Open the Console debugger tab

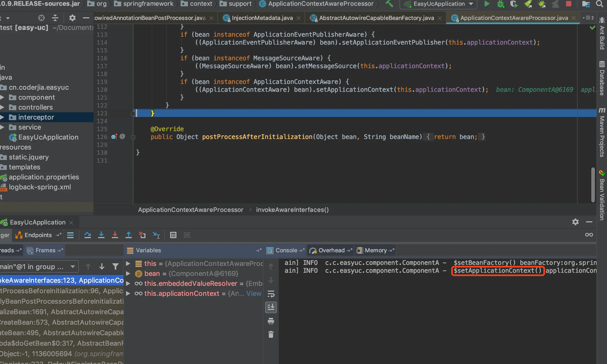click(x=286, y=250)
